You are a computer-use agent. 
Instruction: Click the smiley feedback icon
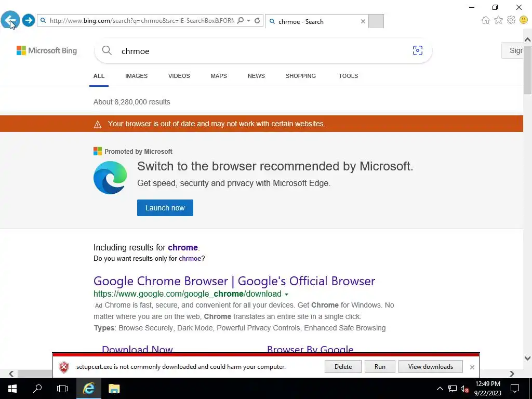[524, 20]
